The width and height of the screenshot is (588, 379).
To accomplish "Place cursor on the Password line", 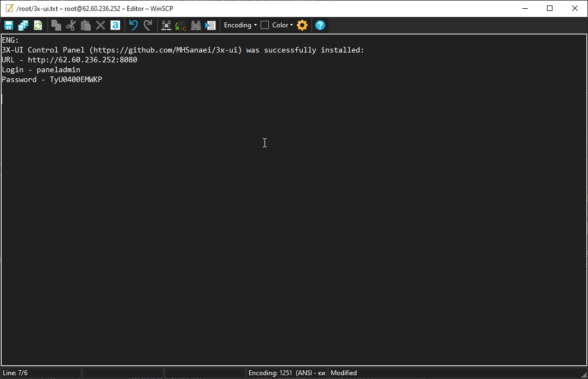I will [52, 79].
